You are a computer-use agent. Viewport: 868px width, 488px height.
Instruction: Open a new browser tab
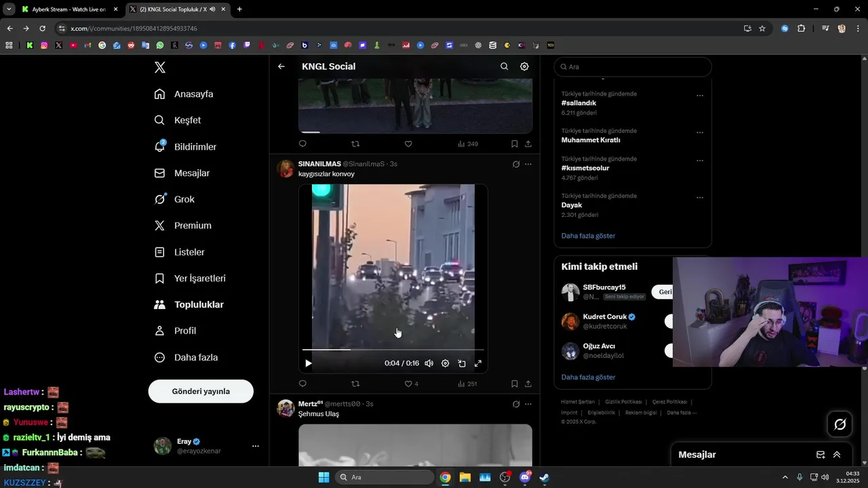[239, 9]
